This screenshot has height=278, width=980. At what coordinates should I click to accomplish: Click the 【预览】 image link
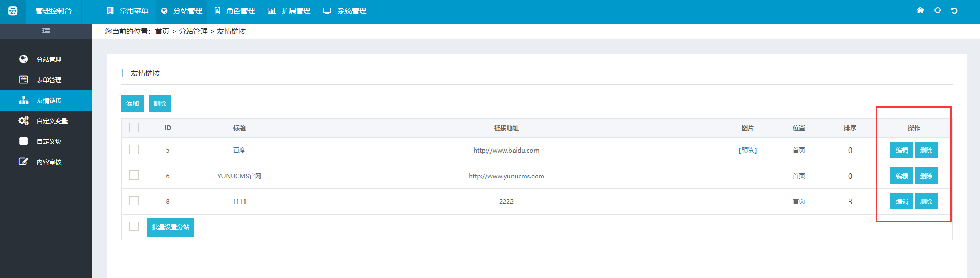(x=747, y=151)
